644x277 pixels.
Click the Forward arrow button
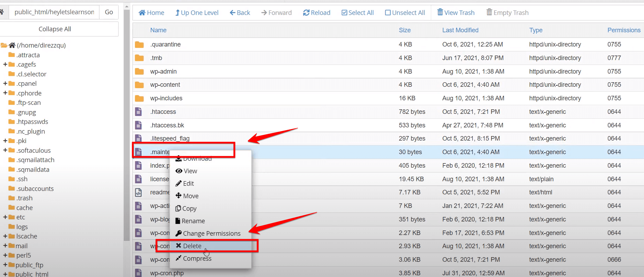pyautogui.click(x=276, y=13)
